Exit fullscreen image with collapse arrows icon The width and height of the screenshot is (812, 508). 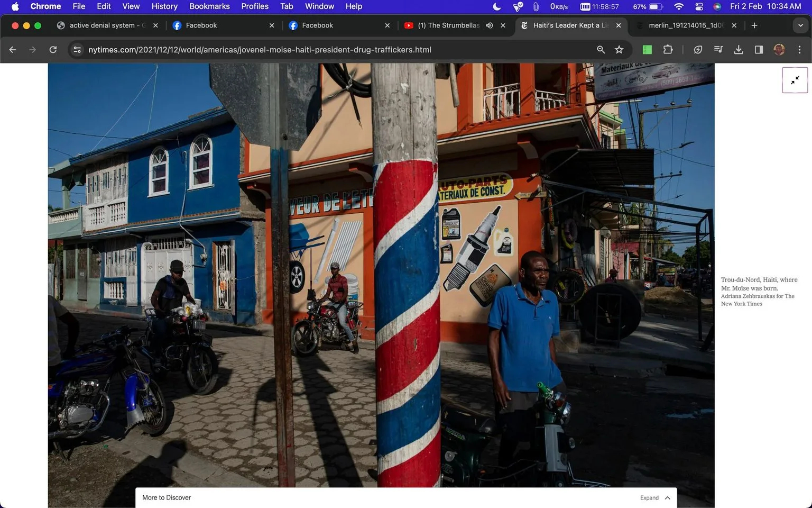coord(795,80)
